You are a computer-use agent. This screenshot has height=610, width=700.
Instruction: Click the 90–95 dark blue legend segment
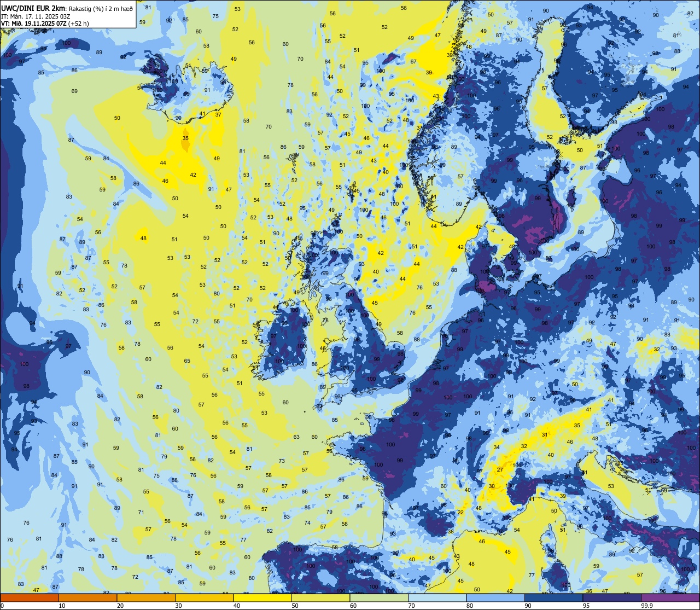[x=554, y=597]
